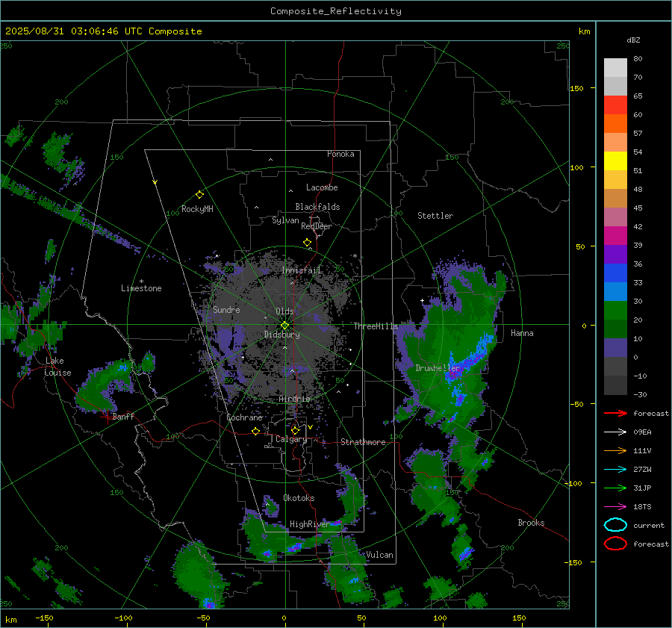The height and width of the screenshot is (628, 672).
Task: Click the Drumheller label
Action: 438,368
